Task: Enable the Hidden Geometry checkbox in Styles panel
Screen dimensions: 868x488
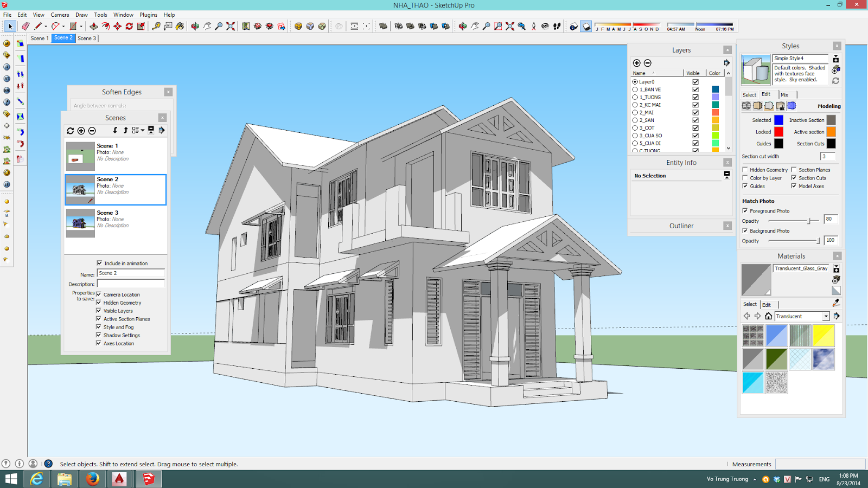Action: (746, 169)
